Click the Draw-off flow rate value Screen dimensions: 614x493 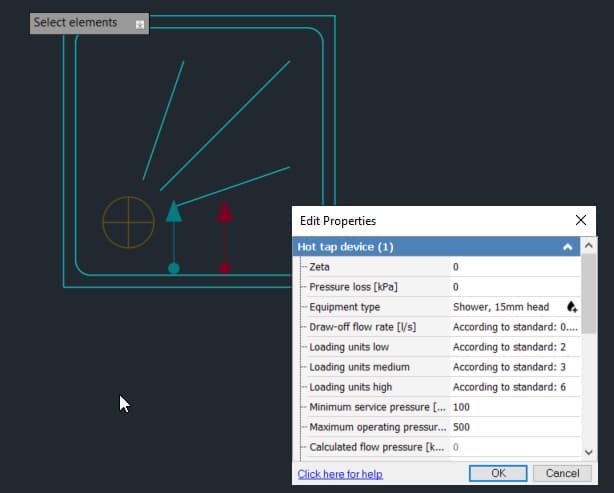514,327
